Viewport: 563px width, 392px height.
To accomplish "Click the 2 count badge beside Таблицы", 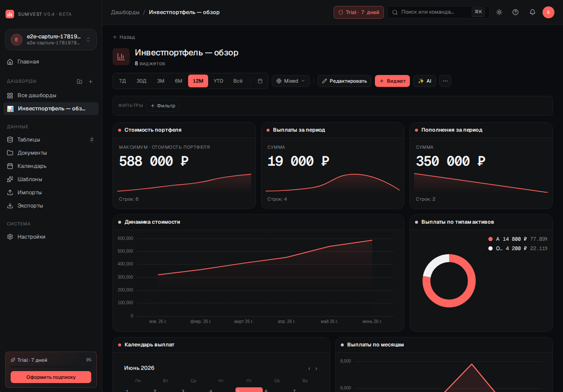I will click(92, 140).
